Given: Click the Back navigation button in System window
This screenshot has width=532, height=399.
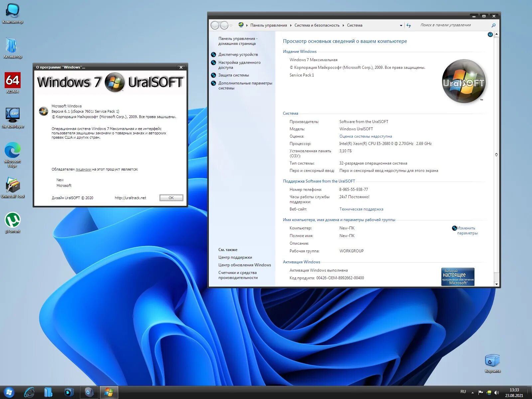Looking at the screenshot, I should pos(215,25).
